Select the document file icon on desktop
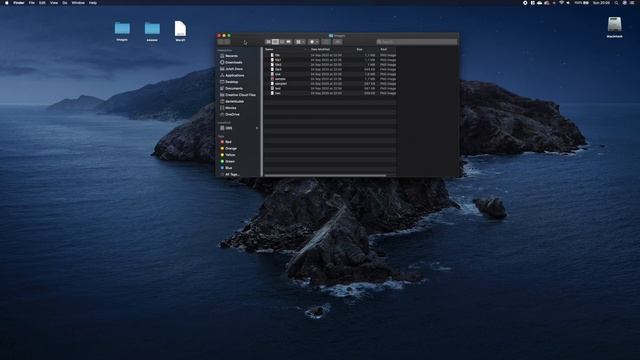The height and width of the screenshot is (360, 640). coord(180,31)
